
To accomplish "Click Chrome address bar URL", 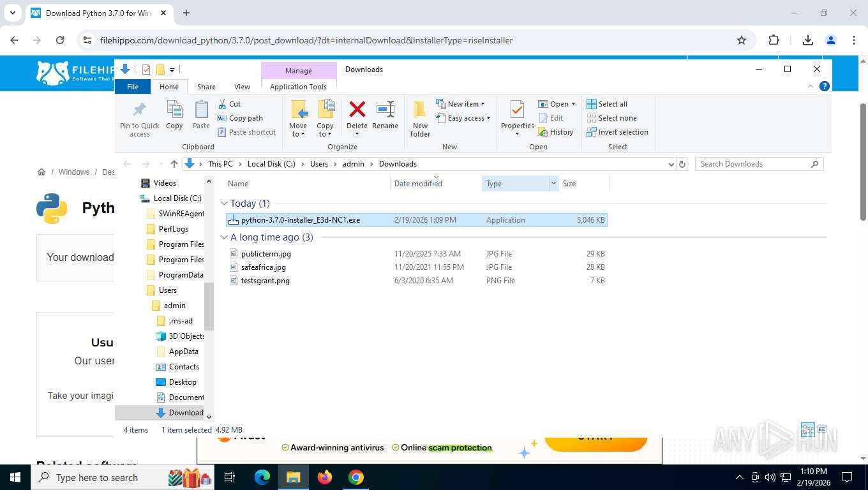I will pyautogui.click(x=306, y=40).
